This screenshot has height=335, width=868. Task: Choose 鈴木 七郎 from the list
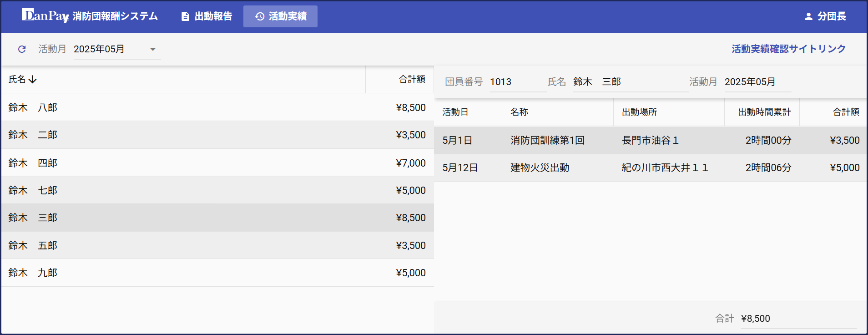point(217,190)
